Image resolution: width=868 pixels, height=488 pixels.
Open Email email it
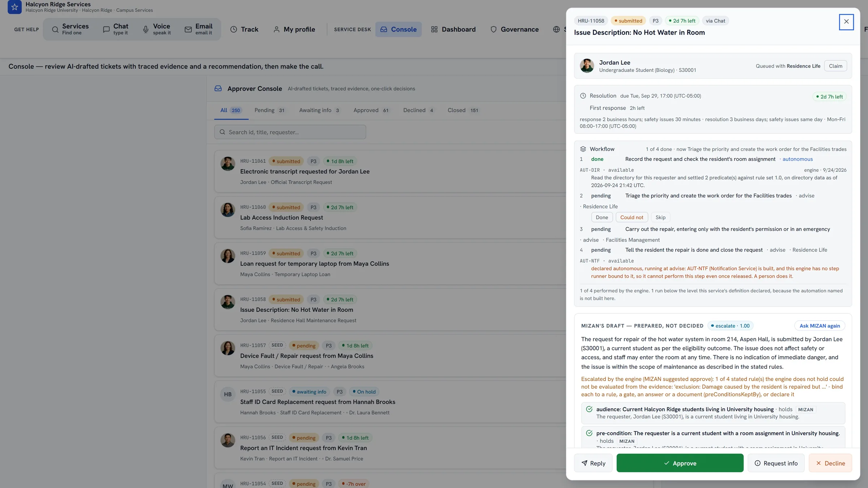[x=199, y=29]
